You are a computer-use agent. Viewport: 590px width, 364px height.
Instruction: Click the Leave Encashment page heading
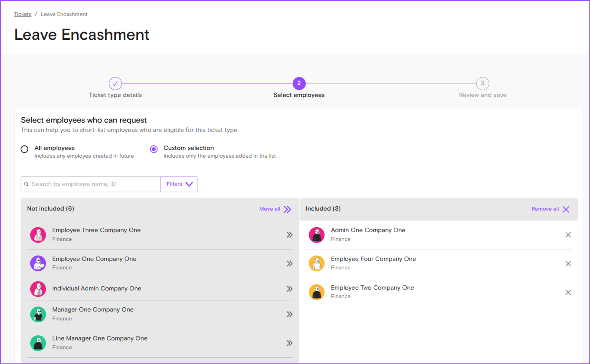[82, 34]
